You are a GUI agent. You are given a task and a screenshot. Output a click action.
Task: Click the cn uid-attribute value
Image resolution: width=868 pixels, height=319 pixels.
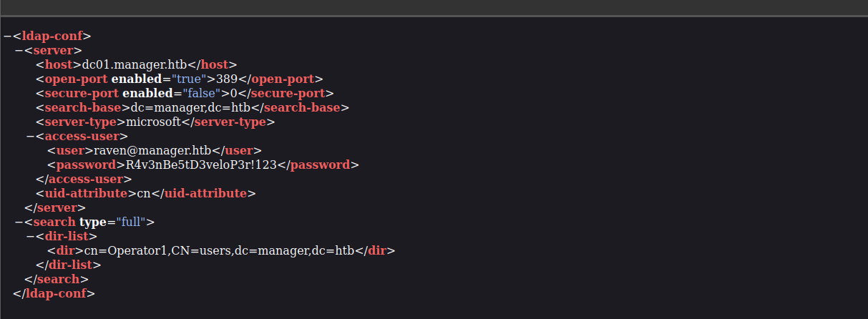[144, 193]
